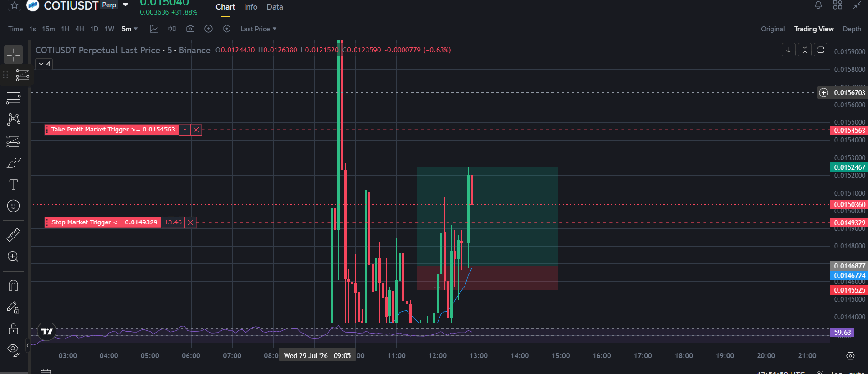The image size is (868, 374).
Task: Click plus icon beside 0.0156703 price
Action: (823, 93)
